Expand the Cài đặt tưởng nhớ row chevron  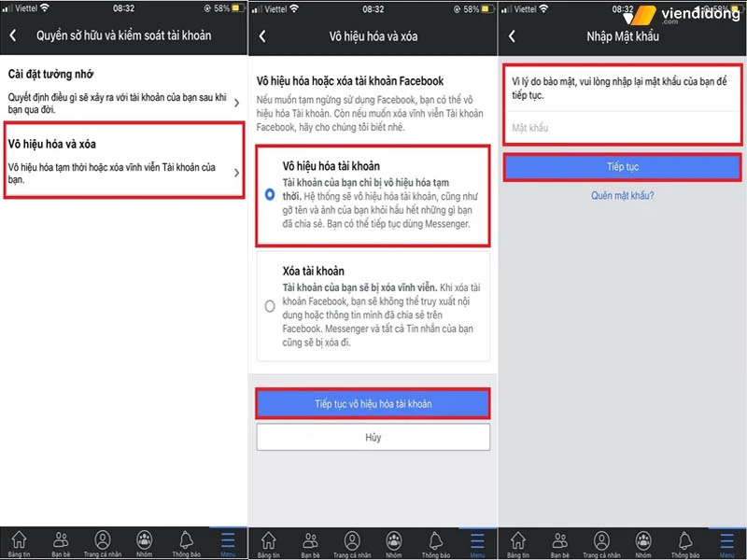[x=236, y=103]
